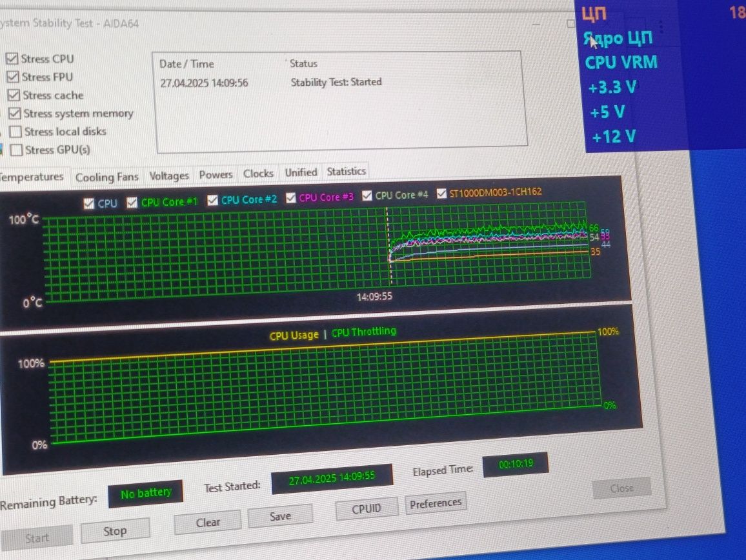Click the greyed-out Start button
This screenshot has height=560, width=746.
click(x=37, y=537)
